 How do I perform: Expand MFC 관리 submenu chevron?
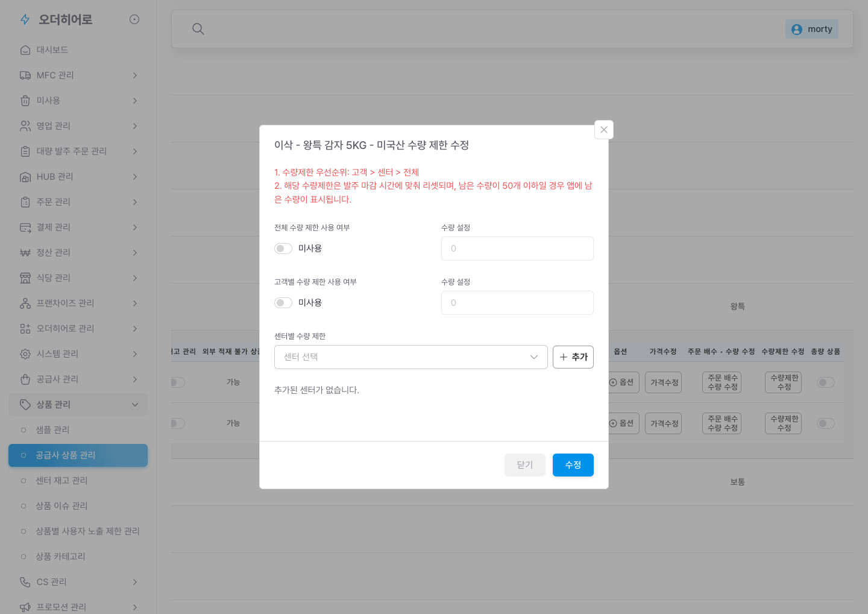click(135, 75)
